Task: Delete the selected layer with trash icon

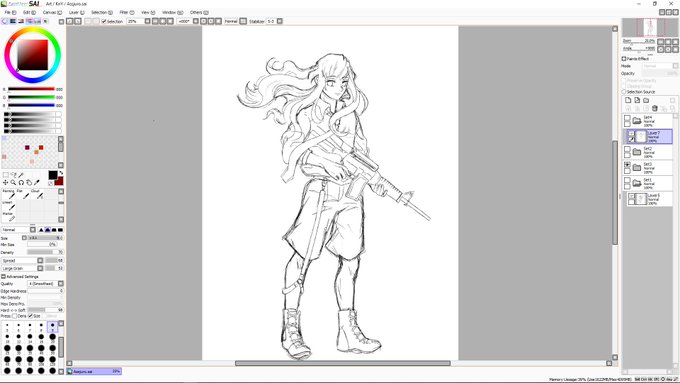Action: tap(655, 108)
